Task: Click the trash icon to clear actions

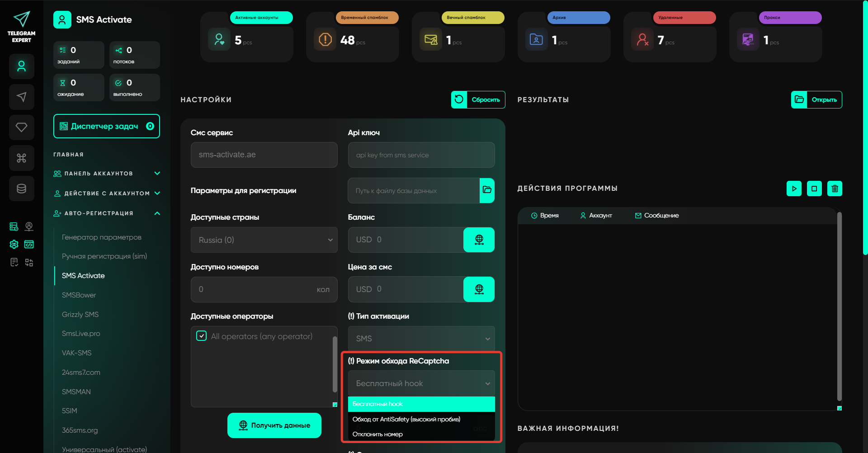Action: (835, 189)
